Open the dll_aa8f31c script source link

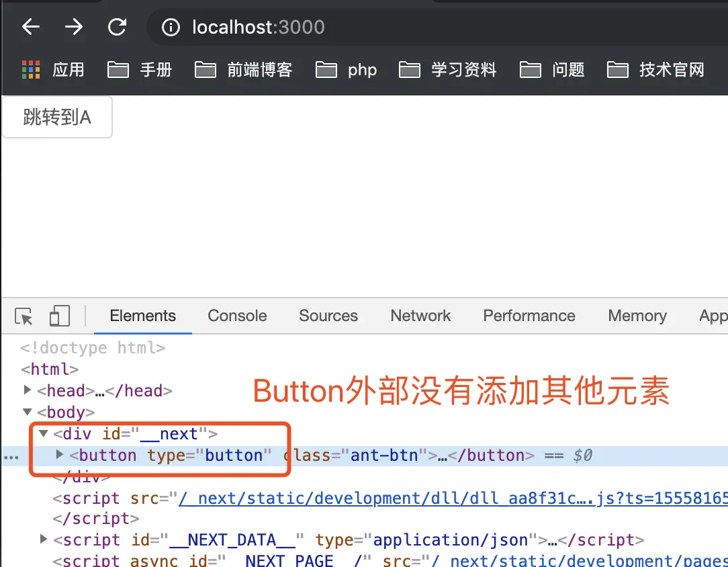click(453, 498)
